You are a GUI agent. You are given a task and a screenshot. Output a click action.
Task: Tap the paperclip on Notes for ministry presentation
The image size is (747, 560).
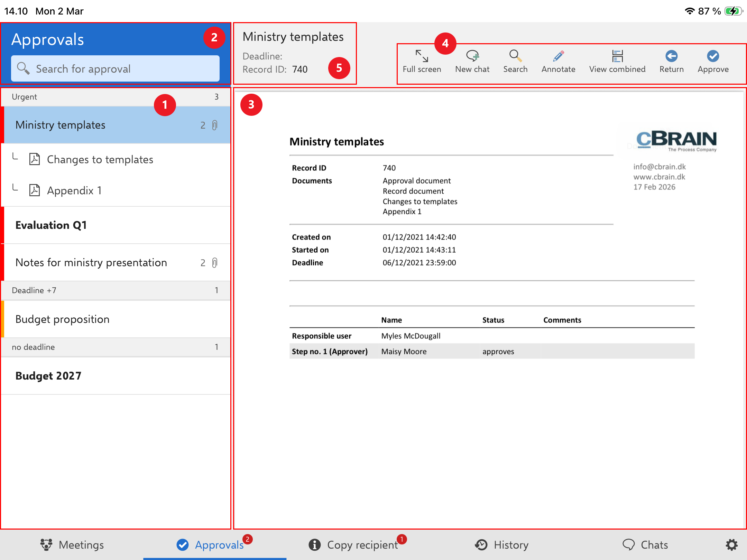[x=215, y=263]
